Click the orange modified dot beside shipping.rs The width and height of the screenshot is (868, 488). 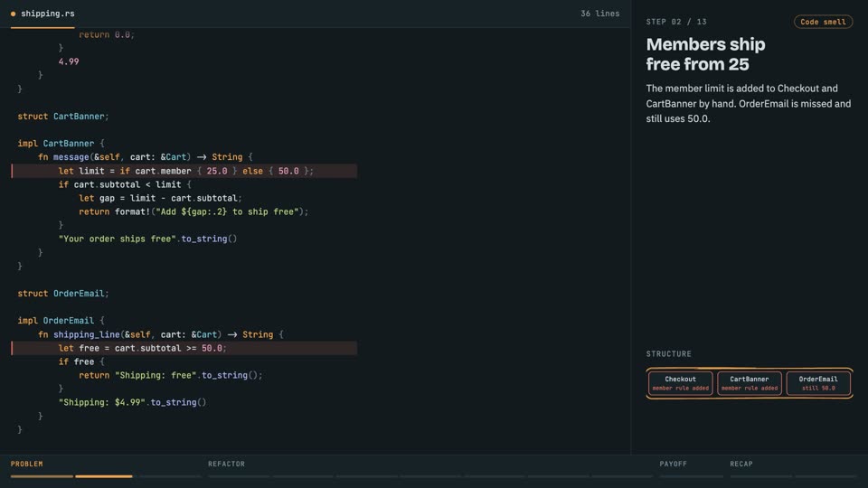[x=14, y=14]
